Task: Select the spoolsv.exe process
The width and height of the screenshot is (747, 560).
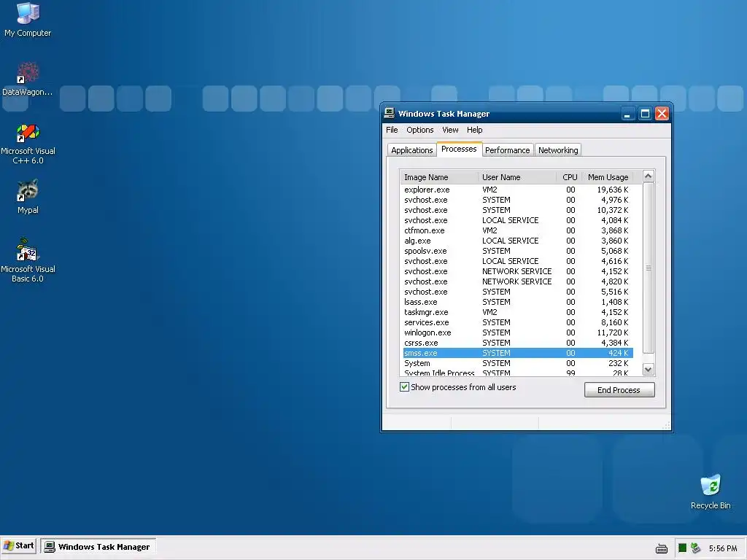Action: point(517,251)
